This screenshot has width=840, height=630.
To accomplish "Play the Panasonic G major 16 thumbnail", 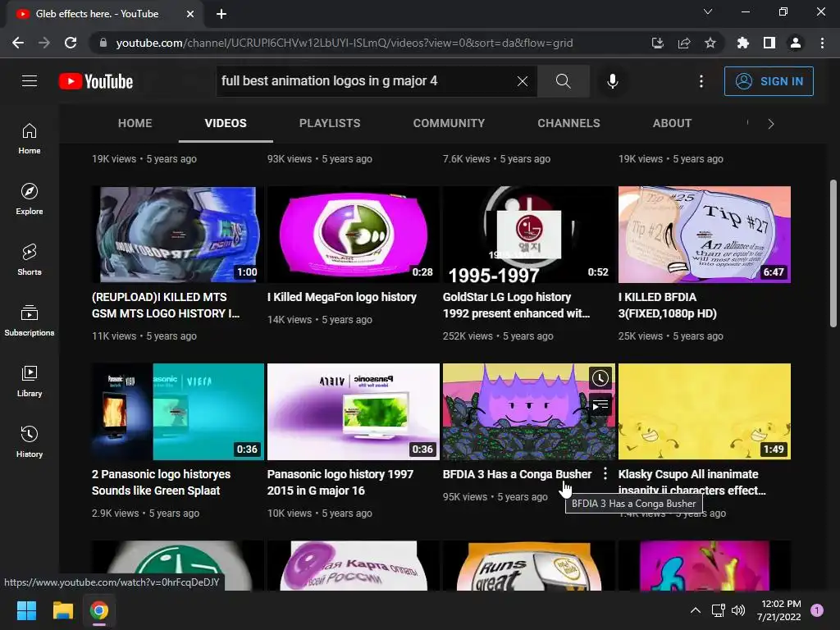I will tap(353, 412).
